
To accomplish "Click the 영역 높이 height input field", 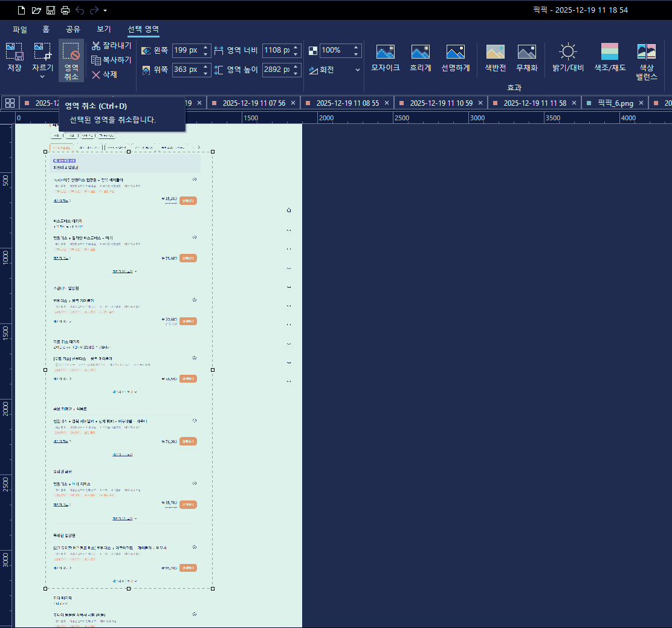I will click(277, 70).
